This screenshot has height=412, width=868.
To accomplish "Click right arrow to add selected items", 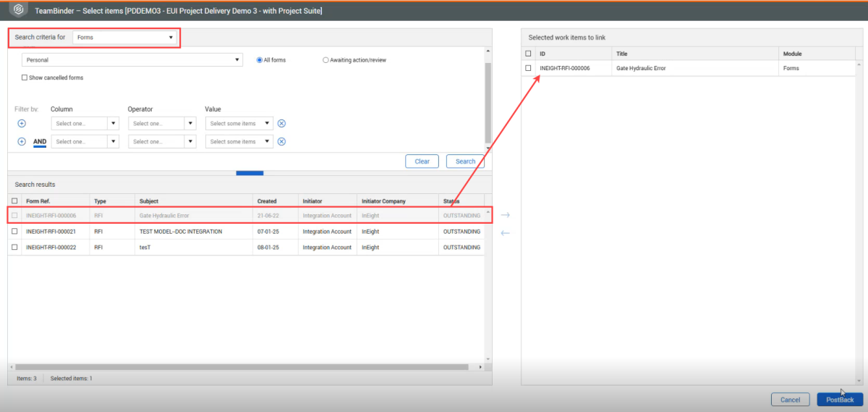I will (x=505, y=215).
